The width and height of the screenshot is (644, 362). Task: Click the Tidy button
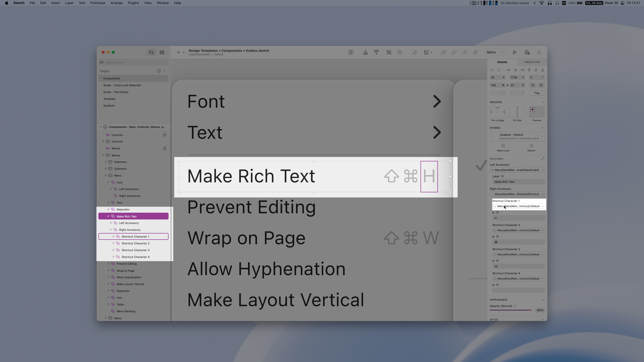[x=537, y=93]
